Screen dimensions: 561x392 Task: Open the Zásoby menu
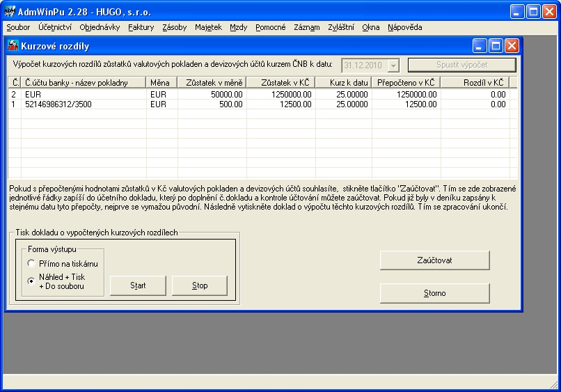(174, 27)
